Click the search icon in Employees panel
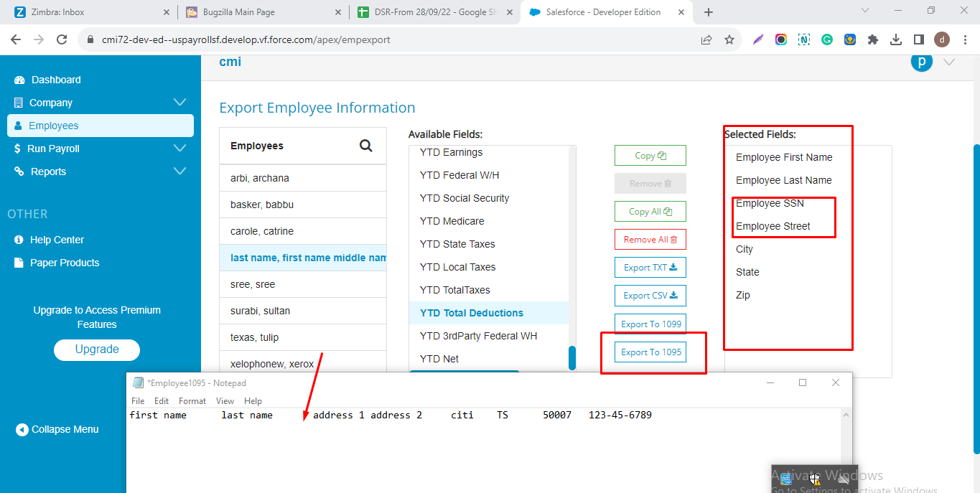 click(365, 146)
